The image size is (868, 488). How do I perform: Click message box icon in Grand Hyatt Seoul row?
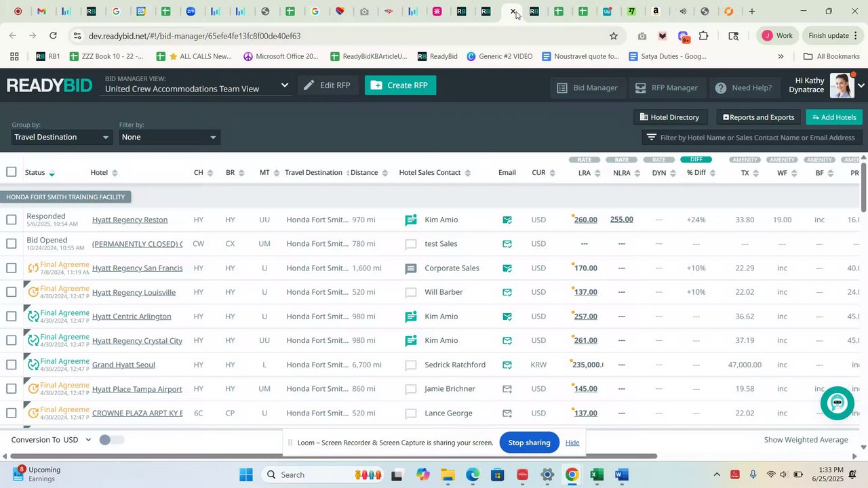[x=411, y=365]
